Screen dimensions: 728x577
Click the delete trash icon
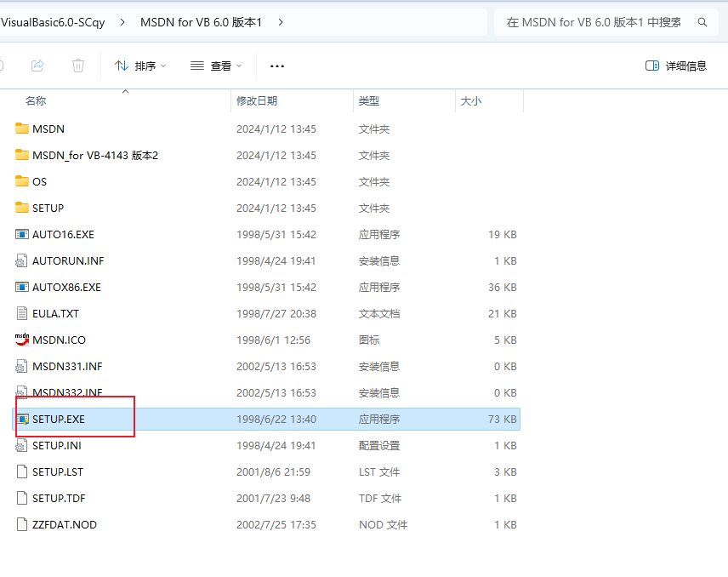78,66
